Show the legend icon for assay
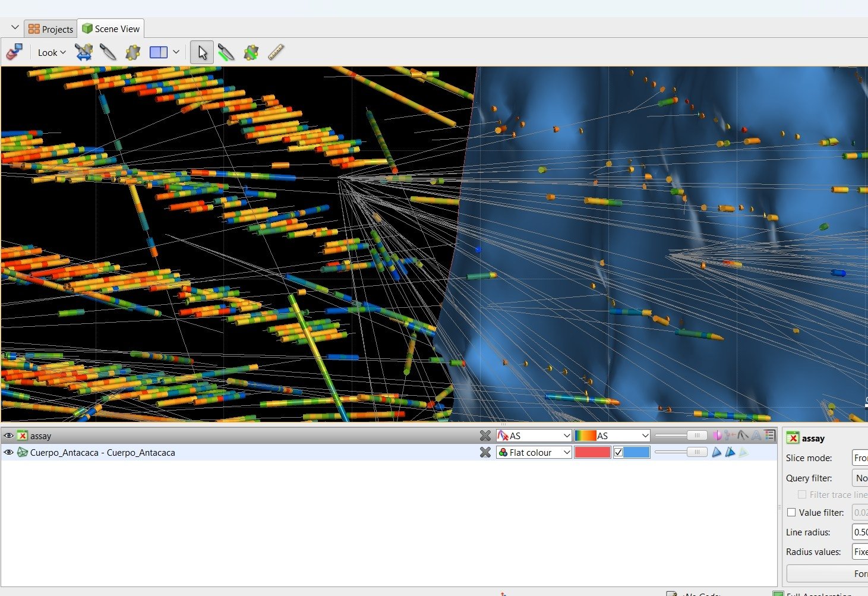868x596 pixels. pyautogui.click(x=770, y=435)
